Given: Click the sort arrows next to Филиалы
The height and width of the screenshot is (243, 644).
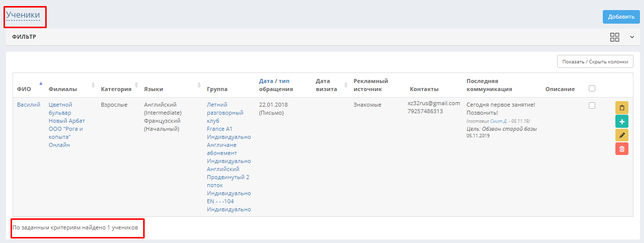Looking at the screenshot, I should pyautogui.click(x=93, y=85).
